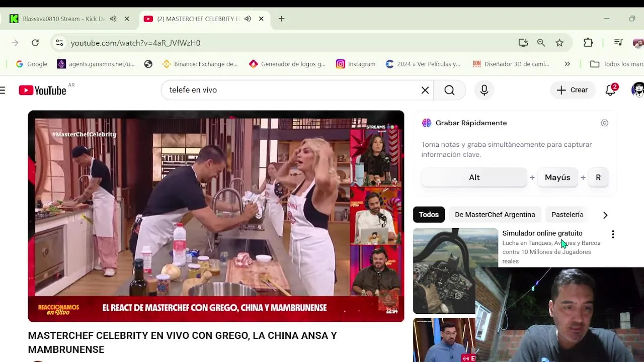Click the MasterChef video player
The height and width of the screenshot is (362, 644).
(x=216, y=216)
